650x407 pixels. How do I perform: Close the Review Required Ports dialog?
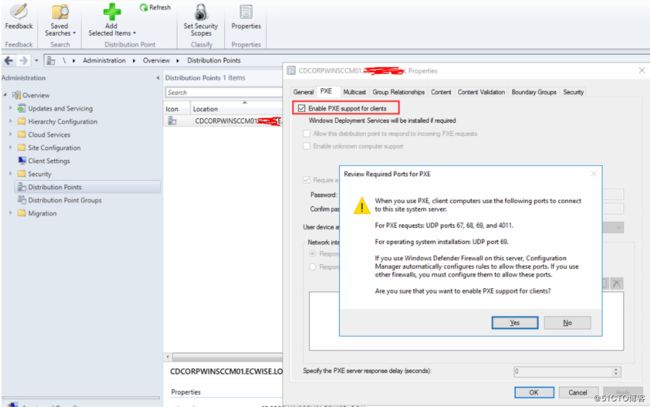coord(594,174)
